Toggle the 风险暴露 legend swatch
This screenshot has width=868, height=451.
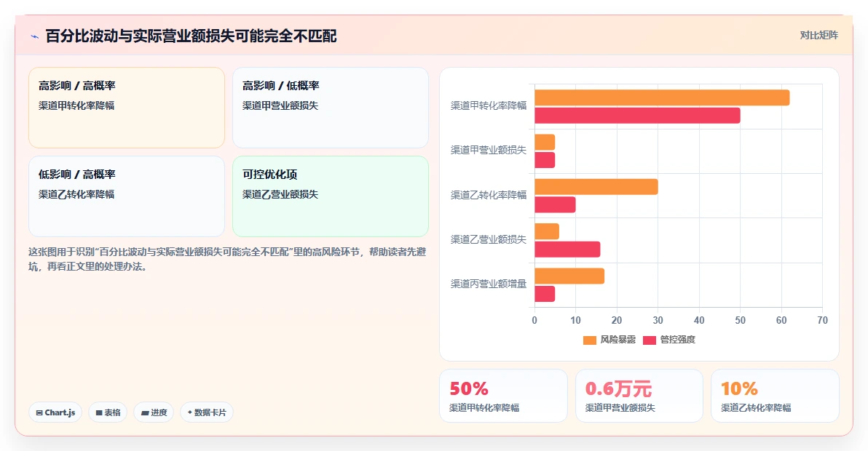click(590, 340)
